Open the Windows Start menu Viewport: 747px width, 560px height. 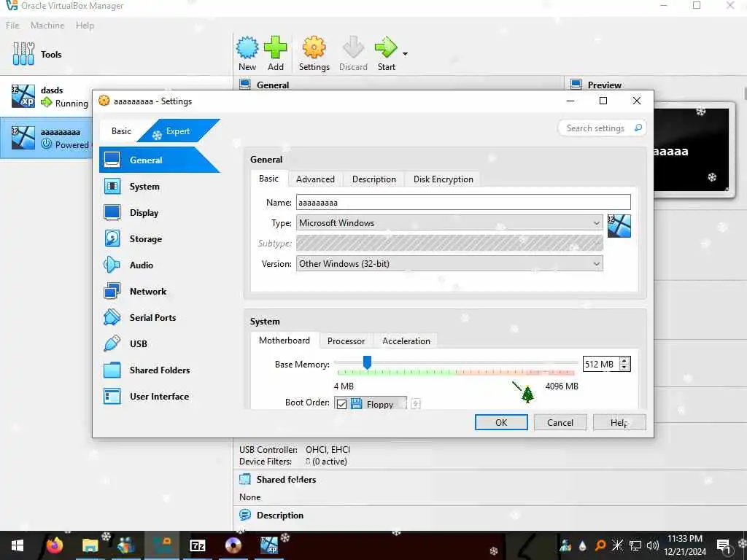[18, 545]
